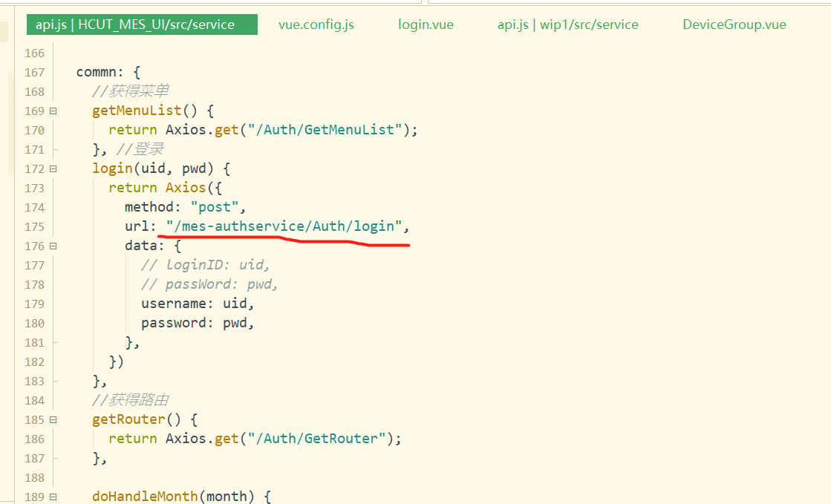Click the getRouter function name
Image resolution: width=831 pixels, height=504 pixels.
[x=128, y=419]
